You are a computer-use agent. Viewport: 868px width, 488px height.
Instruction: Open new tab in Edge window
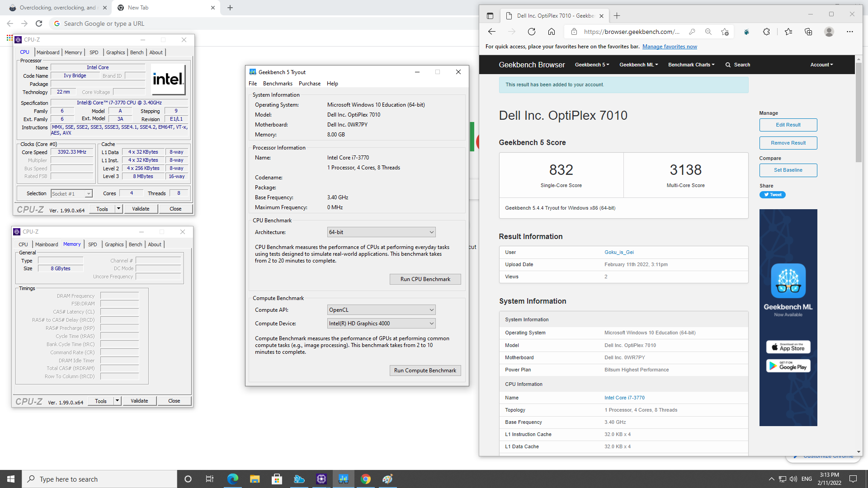(617, 16)
